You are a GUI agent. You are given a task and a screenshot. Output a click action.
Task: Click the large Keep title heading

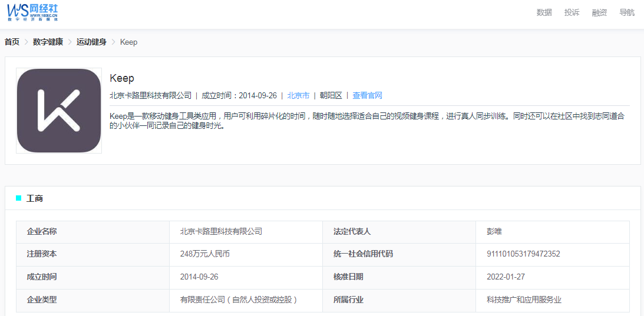point(122,78)
